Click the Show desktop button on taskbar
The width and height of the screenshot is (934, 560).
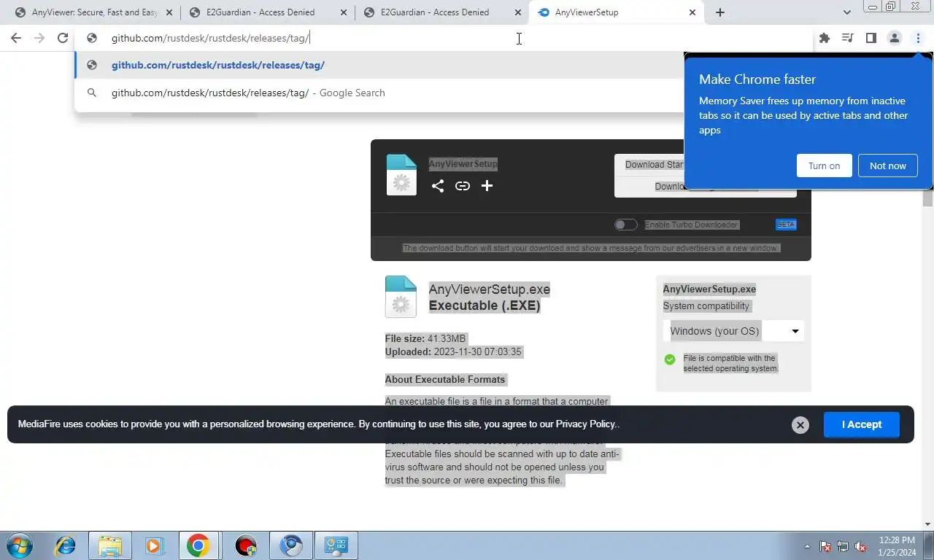point(929,546)
